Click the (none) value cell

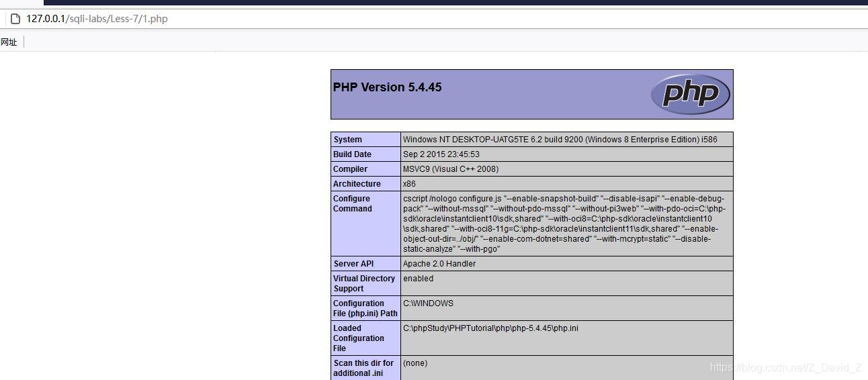(566, 368)
